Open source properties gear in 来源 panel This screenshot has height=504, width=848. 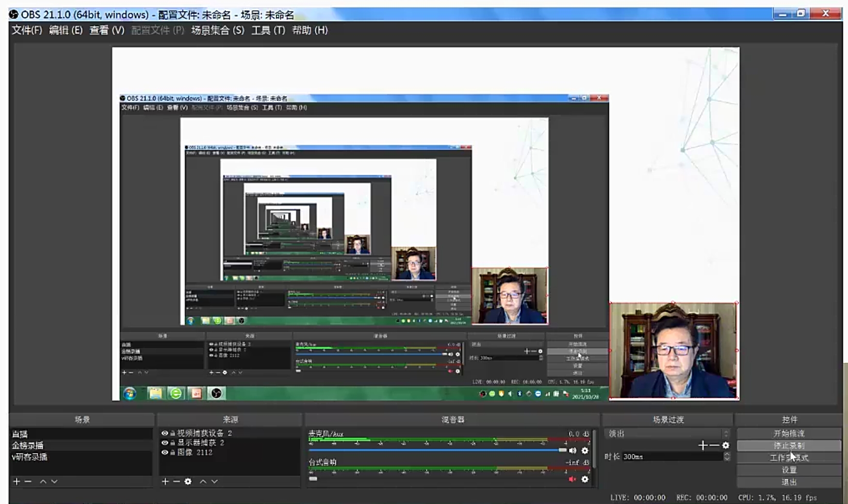pos(188,481)
